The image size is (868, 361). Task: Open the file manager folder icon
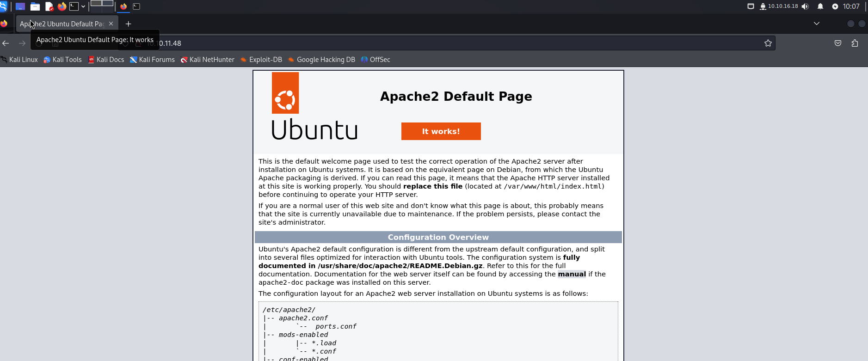pos(35,6)
